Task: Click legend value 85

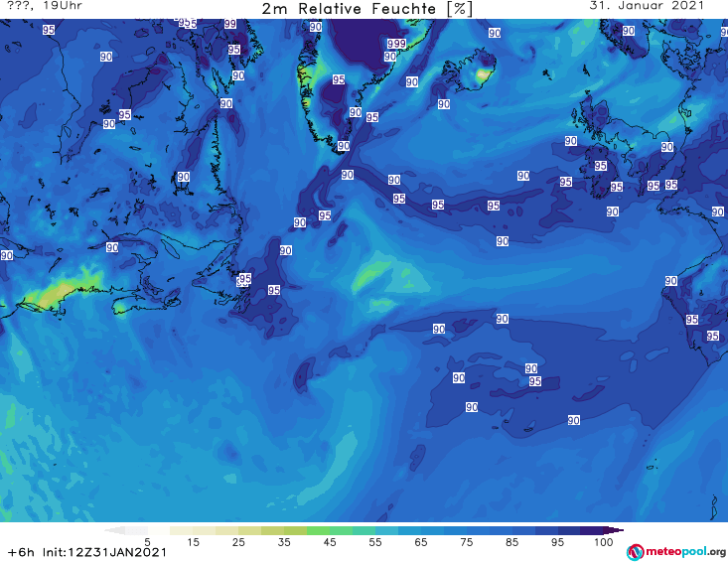Action: pyautogui.click(x=511, y=542)
